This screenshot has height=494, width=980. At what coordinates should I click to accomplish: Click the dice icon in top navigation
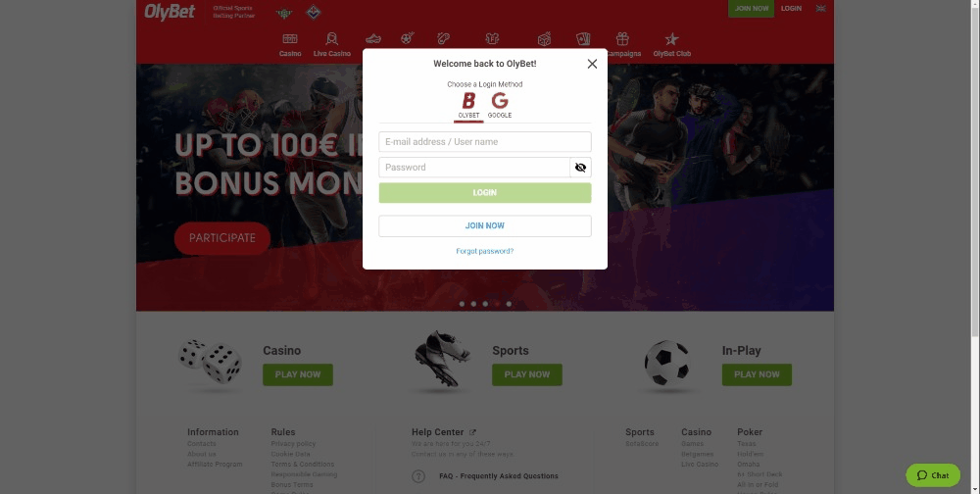click(x=544, y=39)
